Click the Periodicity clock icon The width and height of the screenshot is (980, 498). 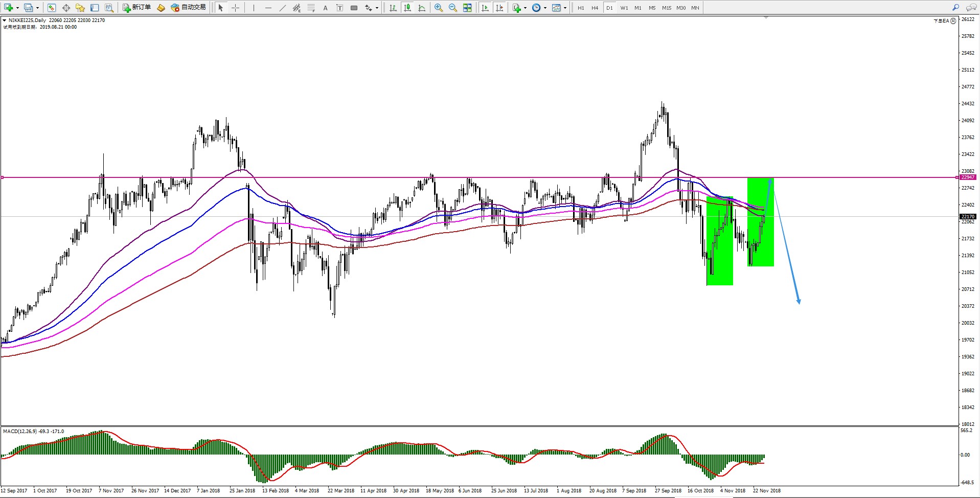pyautogui.click(x=536, y=8)
